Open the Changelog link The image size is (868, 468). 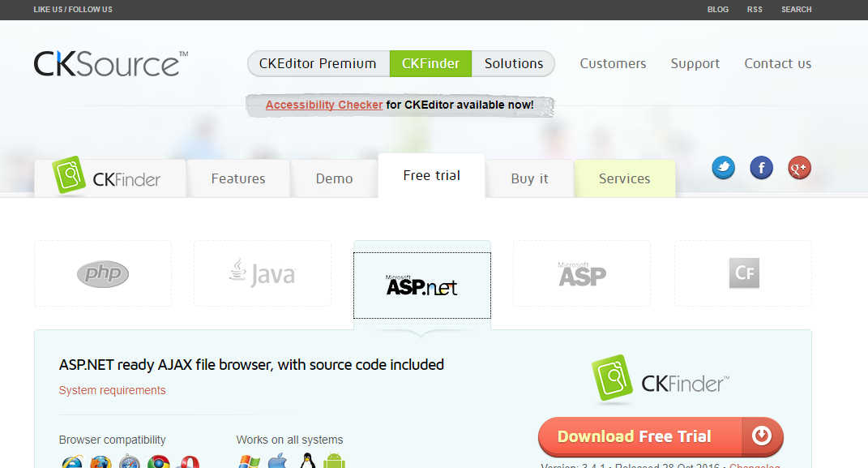755,466
